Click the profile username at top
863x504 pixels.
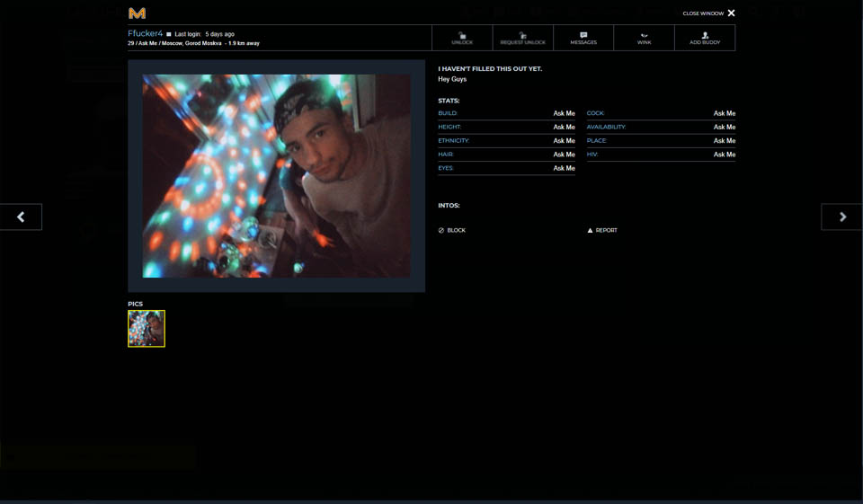145,33
